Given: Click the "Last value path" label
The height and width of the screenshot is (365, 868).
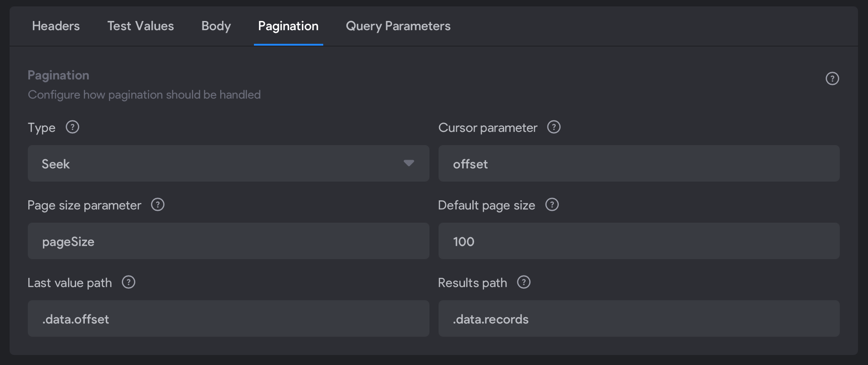Looking at the screenshot, I should tap(70, 283).
